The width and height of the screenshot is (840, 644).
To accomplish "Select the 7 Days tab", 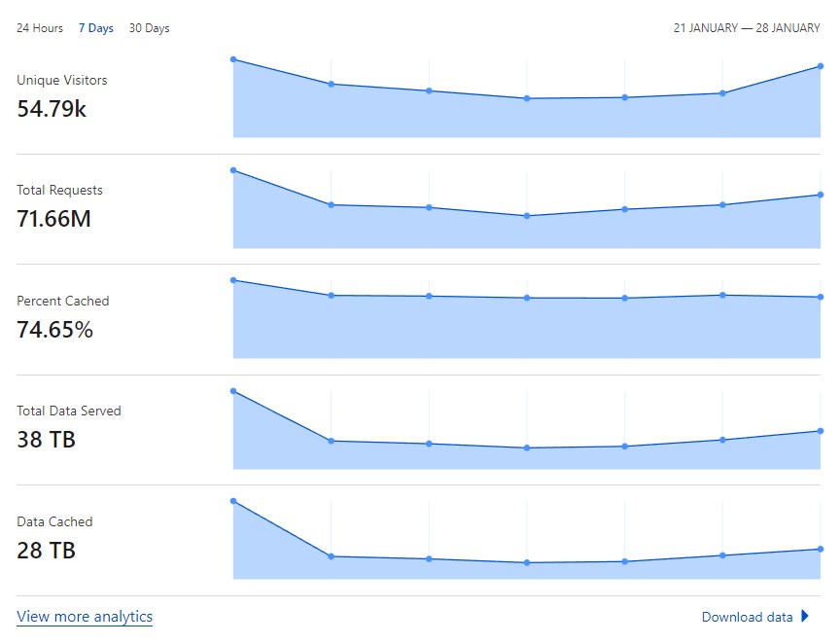I will pyautogui.click(x=96, y=28).
